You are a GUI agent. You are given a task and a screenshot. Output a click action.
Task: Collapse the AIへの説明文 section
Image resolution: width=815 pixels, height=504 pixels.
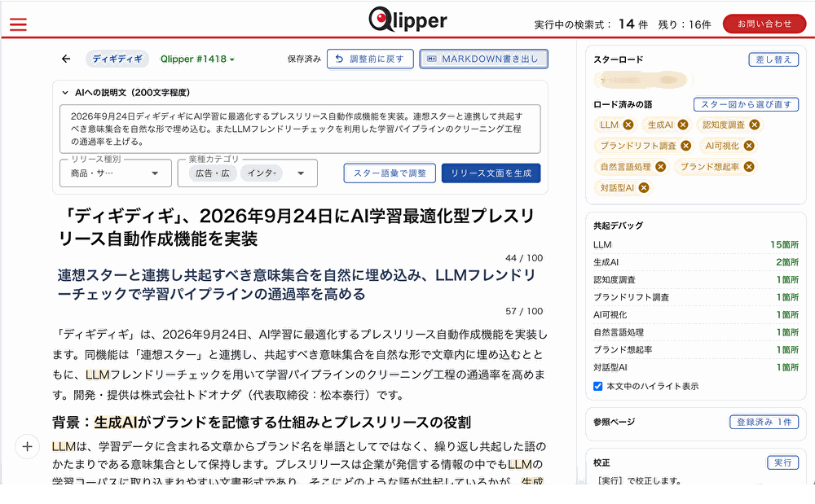(65, 92)
